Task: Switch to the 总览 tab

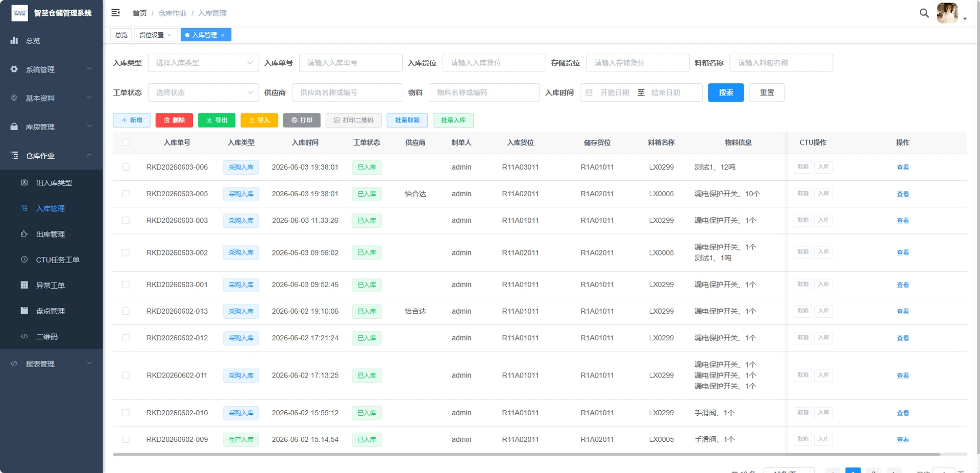Action: [x=121, y=35]
